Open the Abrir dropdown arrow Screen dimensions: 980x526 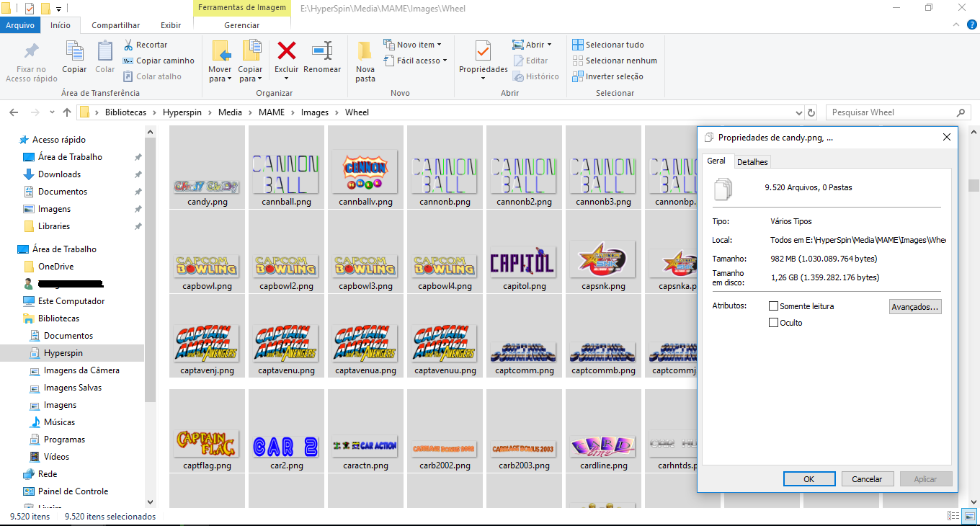(x=549, y=45)
